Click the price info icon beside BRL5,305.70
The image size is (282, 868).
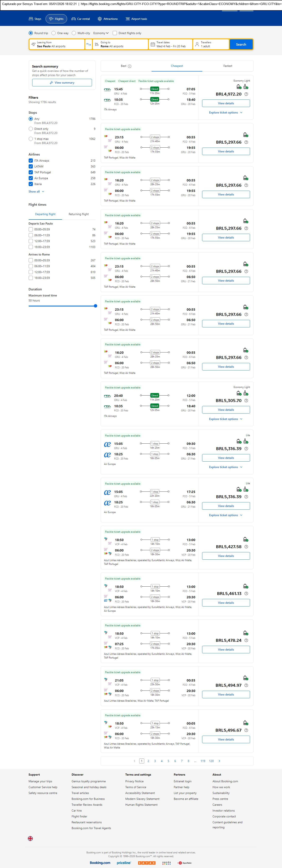[x=246, y=401]
